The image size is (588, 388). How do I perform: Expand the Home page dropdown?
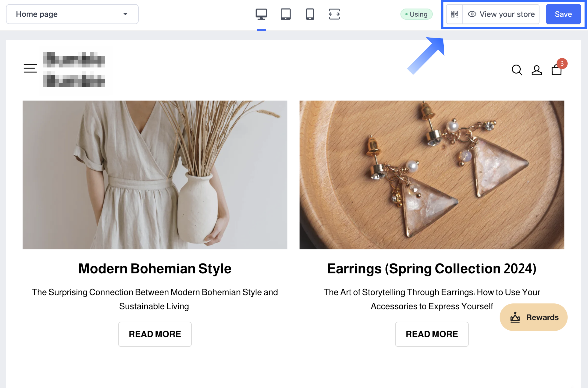(x=72, y=14)
